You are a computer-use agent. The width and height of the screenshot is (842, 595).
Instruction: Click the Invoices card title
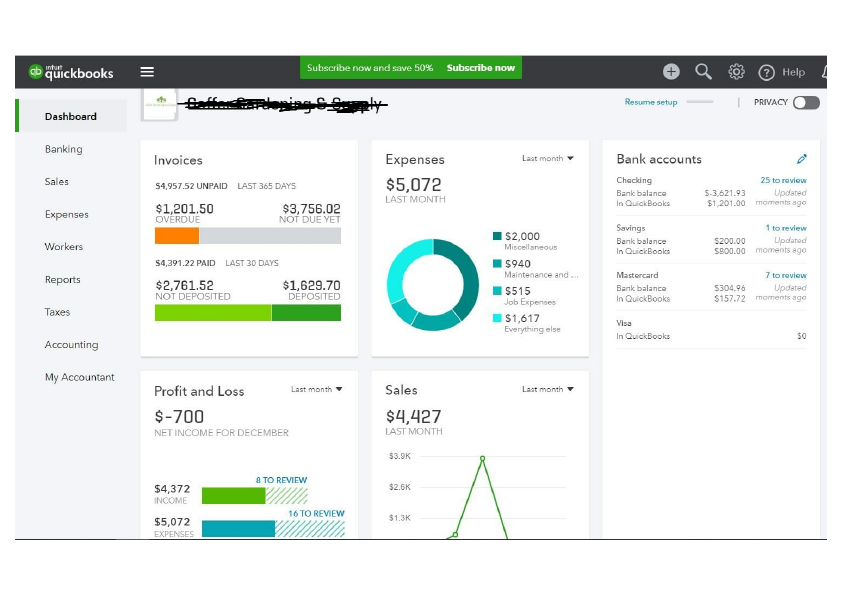click(178, 160)
